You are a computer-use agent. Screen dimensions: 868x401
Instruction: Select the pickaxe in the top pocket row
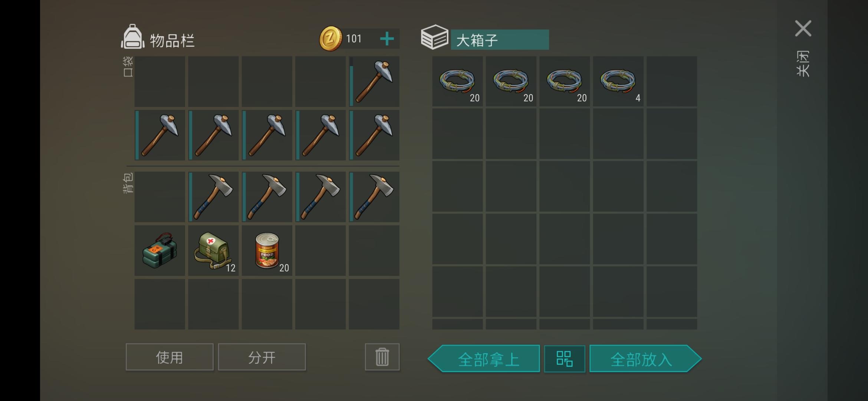point(374,81)
